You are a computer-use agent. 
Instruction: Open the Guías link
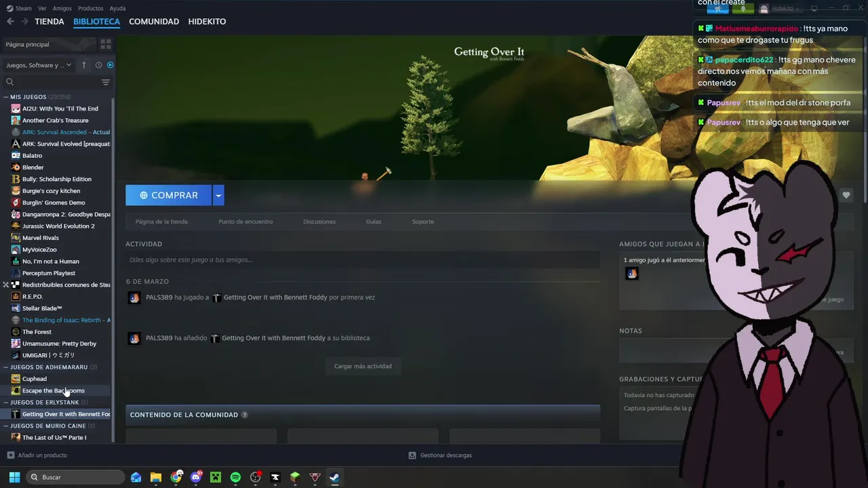pos(374,222)
